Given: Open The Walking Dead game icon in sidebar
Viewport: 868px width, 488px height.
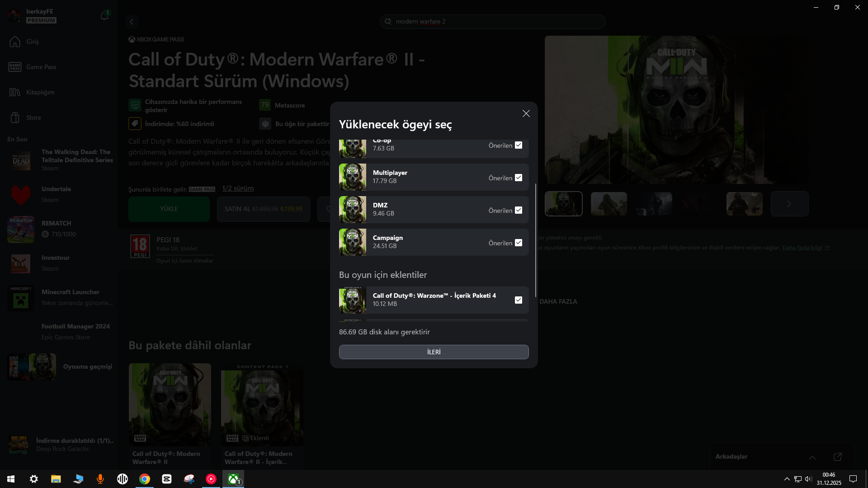Looking at the screenshot, I should 21,160.
